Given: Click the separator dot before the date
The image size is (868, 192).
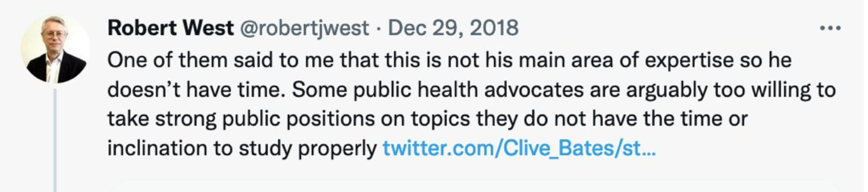Looking at the screenshot, I should pos(378,28).
